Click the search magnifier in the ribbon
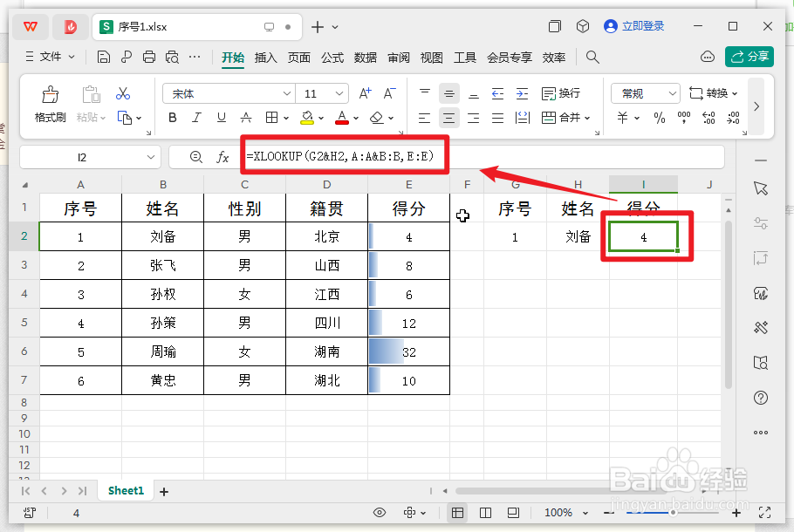This screenshot has width=794, height=532. click(x=592, y=55)
